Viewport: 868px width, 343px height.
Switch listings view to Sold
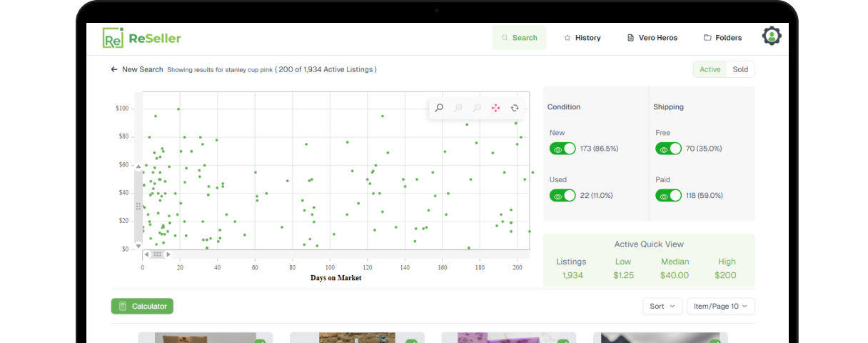click(740, 69)
